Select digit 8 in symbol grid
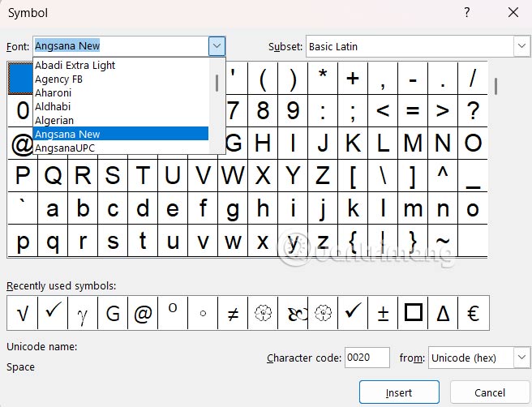Viewport: 532px width, 407px height. pos(263,110)
